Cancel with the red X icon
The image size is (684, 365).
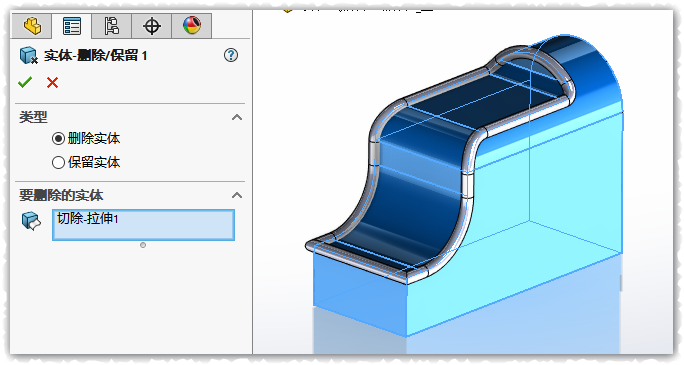point(52,82)
